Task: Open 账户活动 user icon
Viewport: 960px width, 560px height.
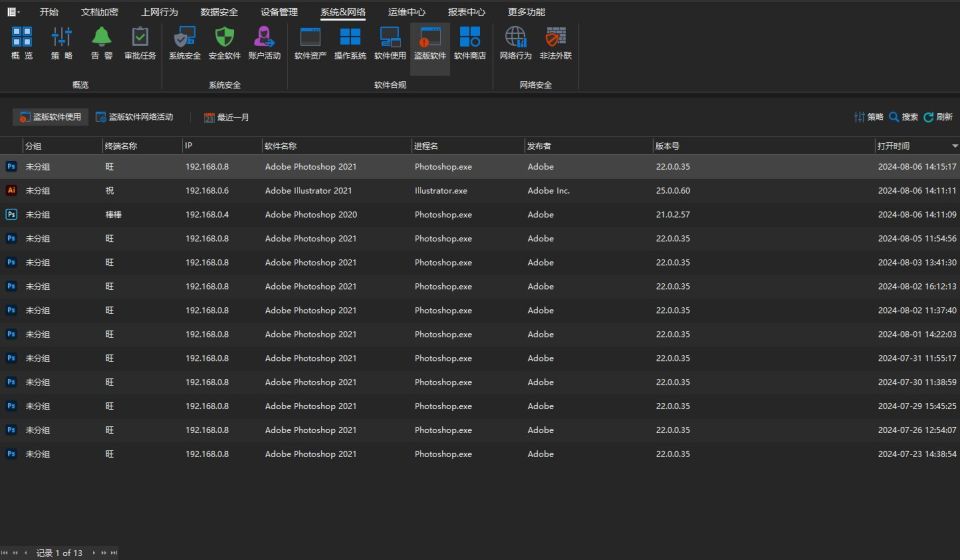Action: click(264, 37)
